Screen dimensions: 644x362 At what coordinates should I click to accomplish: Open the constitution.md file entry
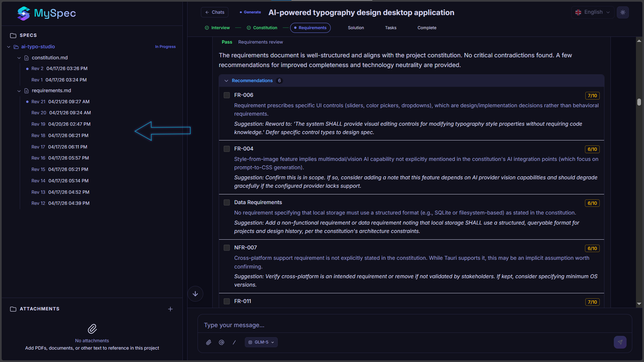pos(50,57)
